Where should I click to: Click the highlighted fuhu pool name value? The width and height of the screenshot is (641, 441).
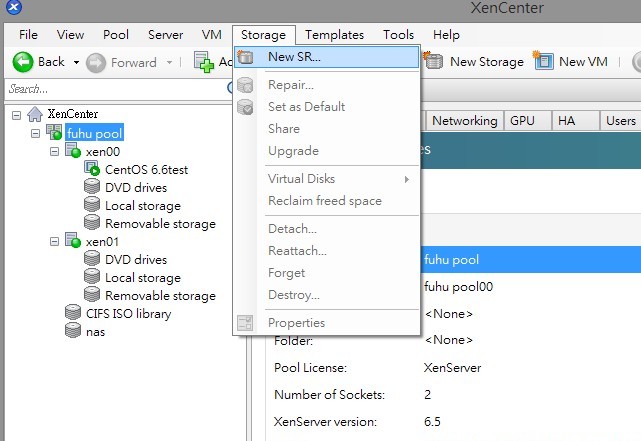(451, 260)
